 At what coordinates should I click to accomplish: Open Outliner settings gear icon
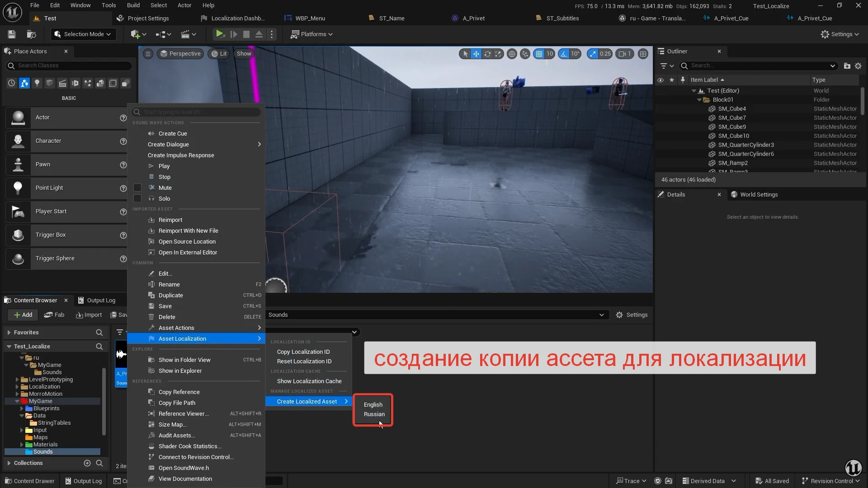pos(858,66)
